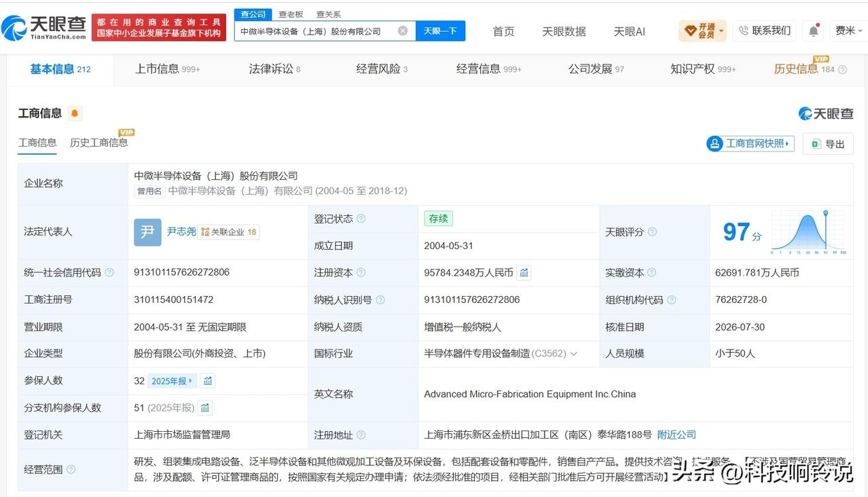Click the credit code 913101157626272806 under 统一社会信用代码
868x497 pixels.
point(181,272)
